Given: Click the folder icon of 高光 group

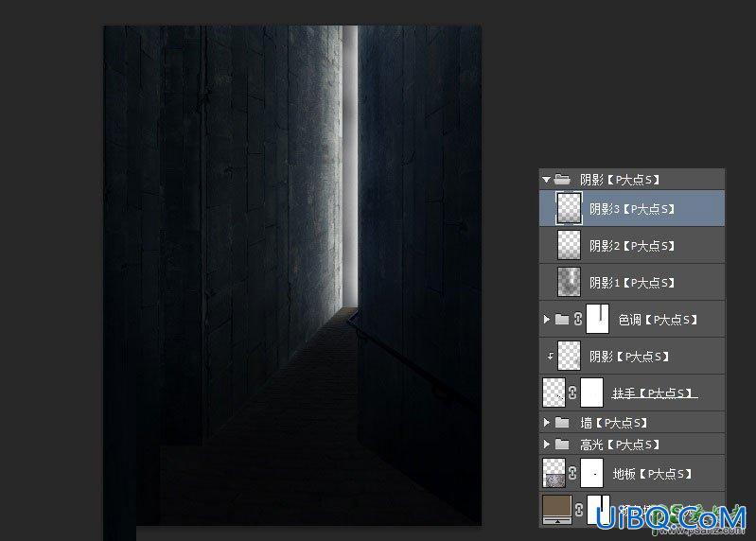Looking at the screenshot, I should [x=562, y=445].
